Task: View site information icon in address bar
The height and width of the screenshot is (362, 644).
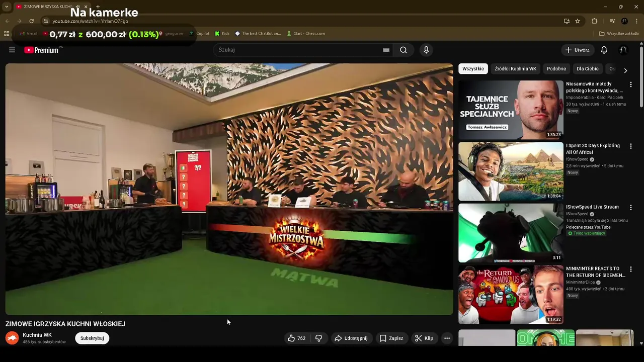Action: pyautogui.click(x=46, y=21)
